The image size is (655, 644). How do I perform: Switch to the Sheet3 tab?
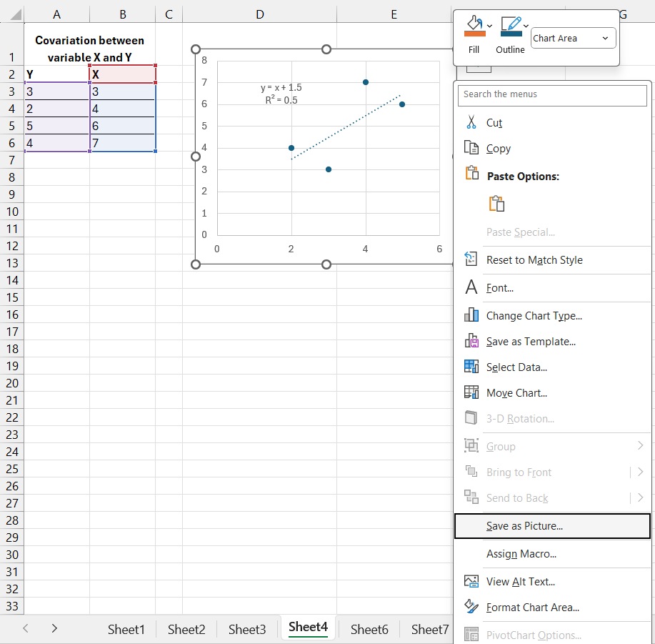pos(247,630)
